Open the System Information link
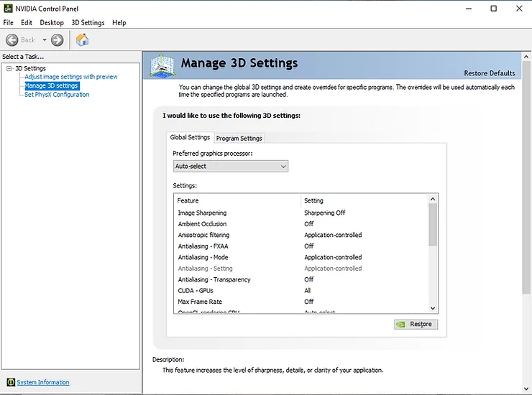The width and height of the screenshot is (532, 395). 43,382
